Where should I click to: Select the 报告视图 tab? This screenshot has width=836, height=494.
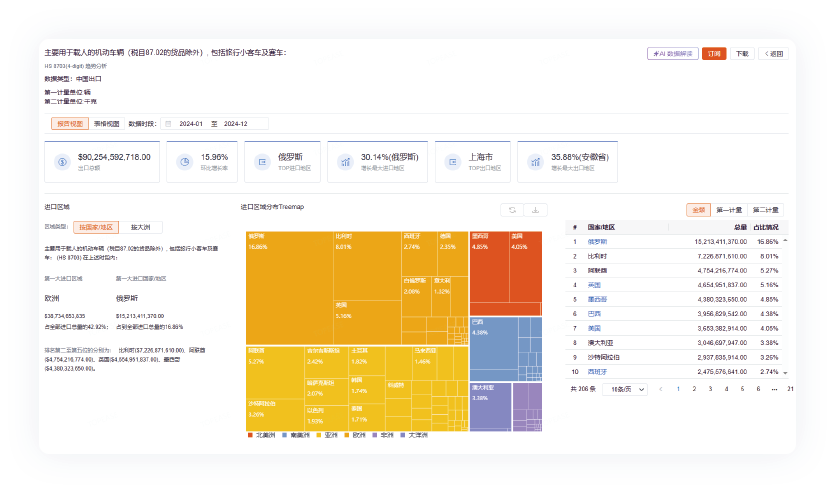[x=70, y=124]
